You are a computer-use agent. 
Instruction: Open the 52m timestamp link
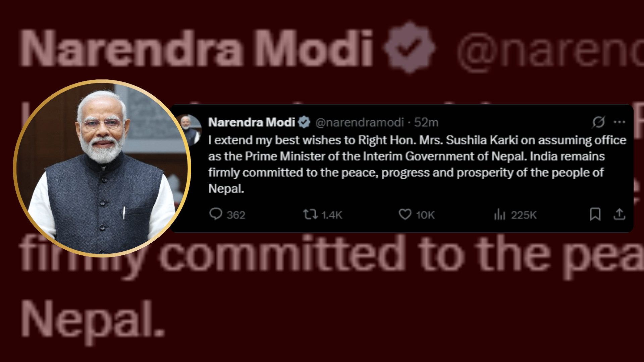pos(426,122)
